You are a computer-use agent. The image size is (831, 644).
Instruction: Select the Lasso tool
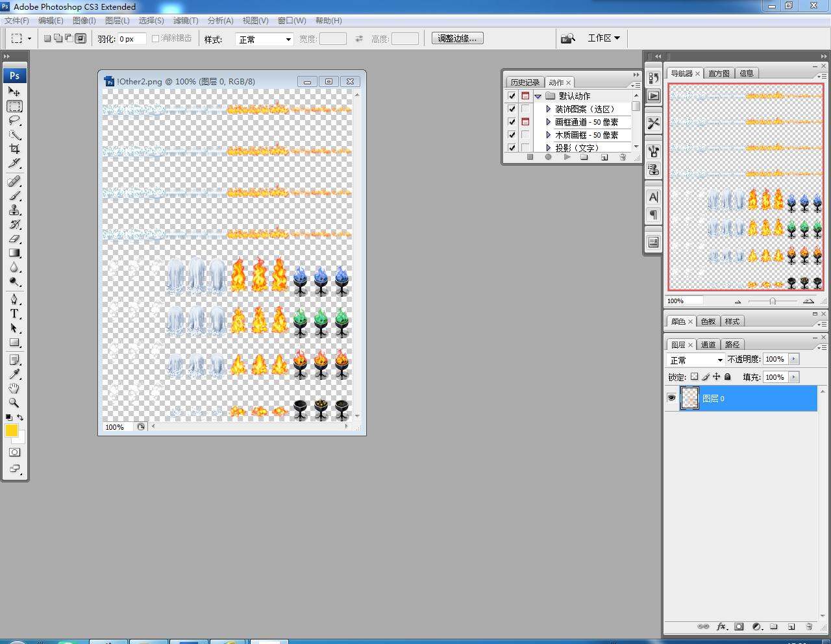click(x=14, y=121)
